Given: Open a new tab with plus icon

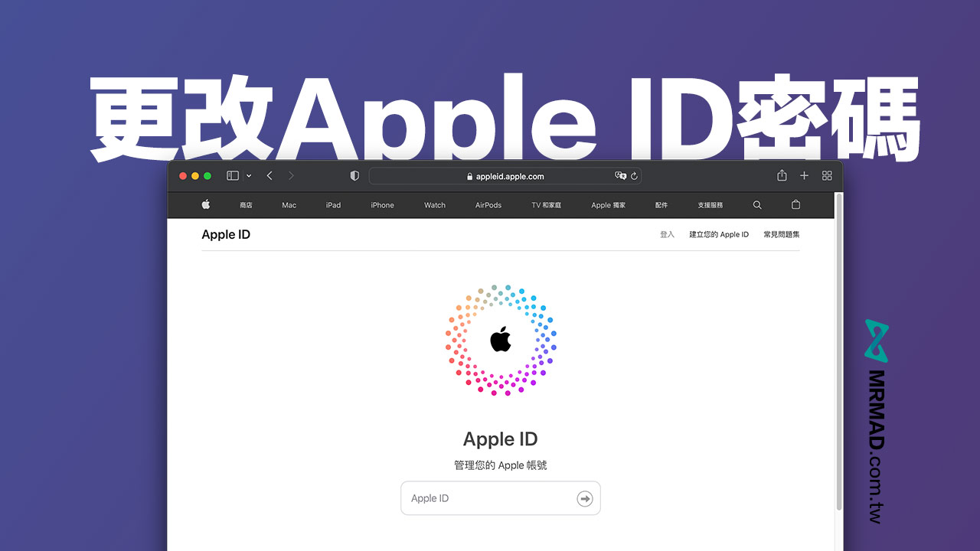Looking at the screenshot, I should click(804, 176).
